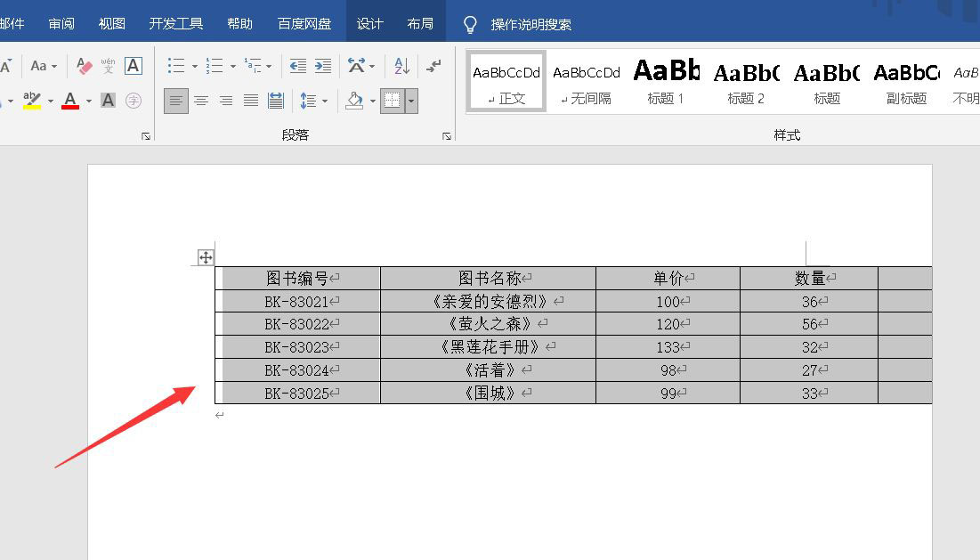
Task: Switch to the 开发工具 tab
Action: [175, 24]
